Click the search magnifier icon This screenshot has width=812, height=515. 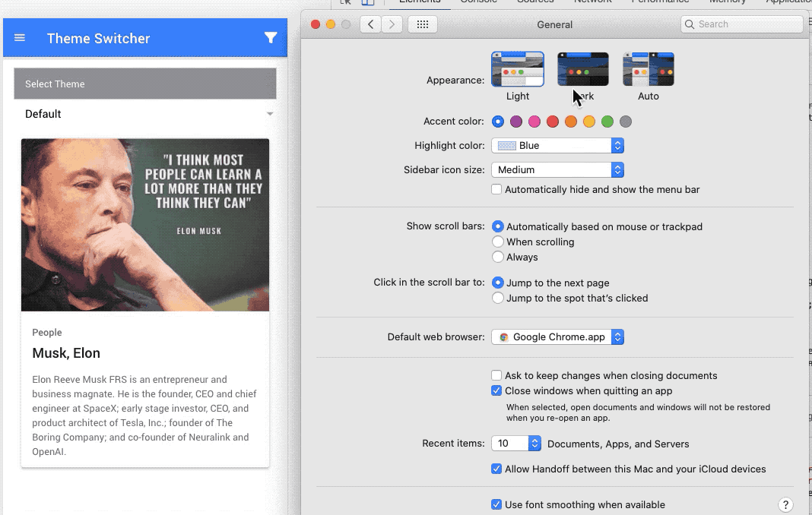tap(690, 24)
